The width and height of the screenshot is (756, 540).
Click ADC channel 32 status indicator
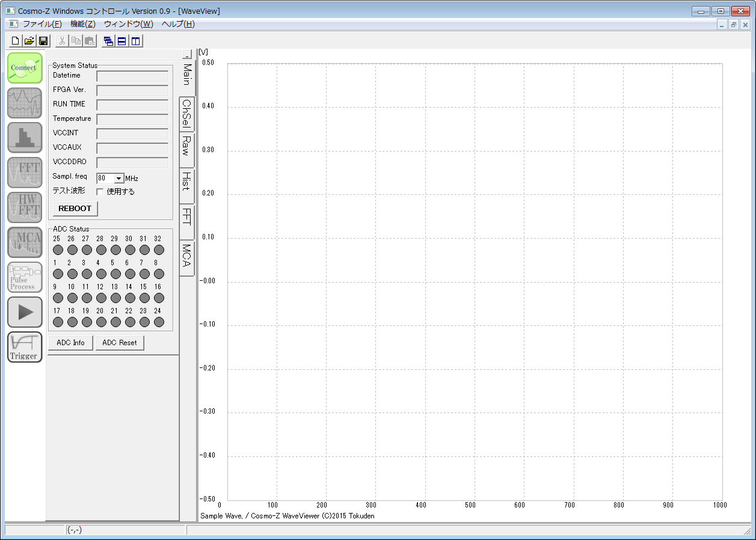[159, 250]
